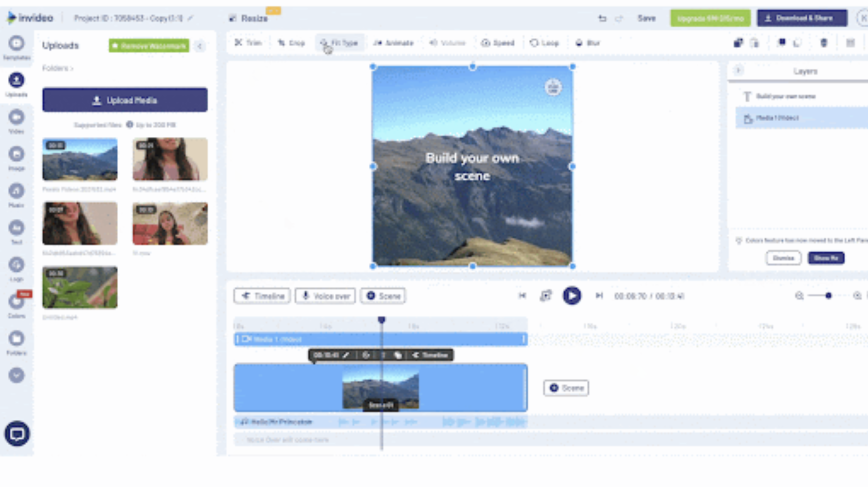Viewport: 868px width, 487px height.
Task: Toggle mute via the Volume control
Action: pos(447,43)
